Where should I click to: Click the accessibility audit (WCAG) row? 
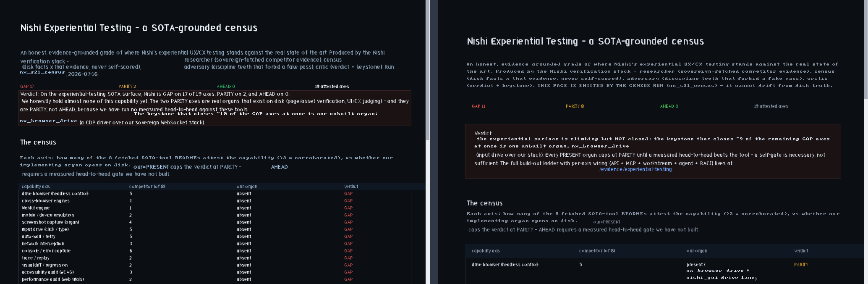215,272
